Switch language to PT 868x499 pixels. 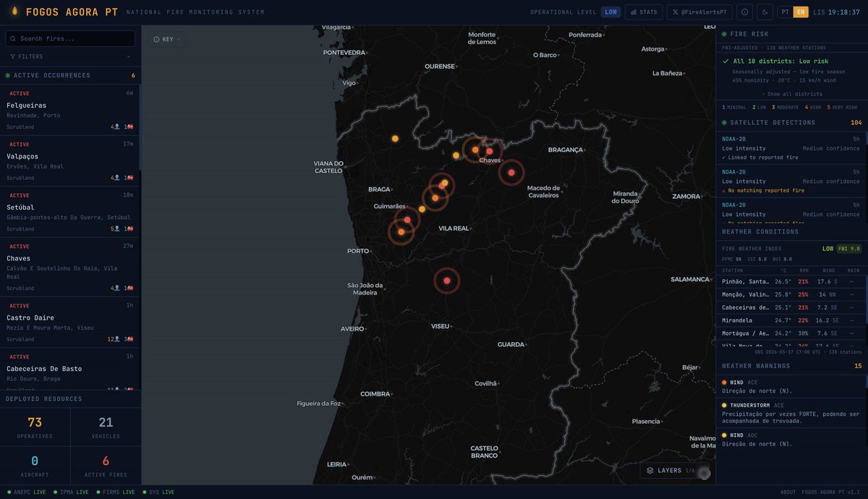click(x=785, y=12)
